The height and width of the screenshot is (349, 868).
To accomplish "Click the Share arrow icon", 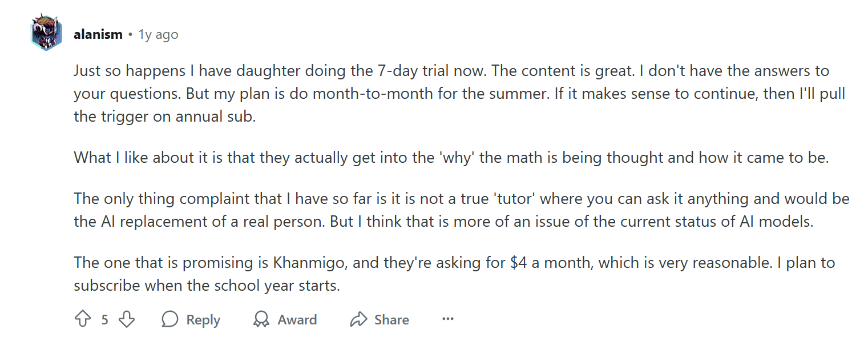I will coord(358,319).
